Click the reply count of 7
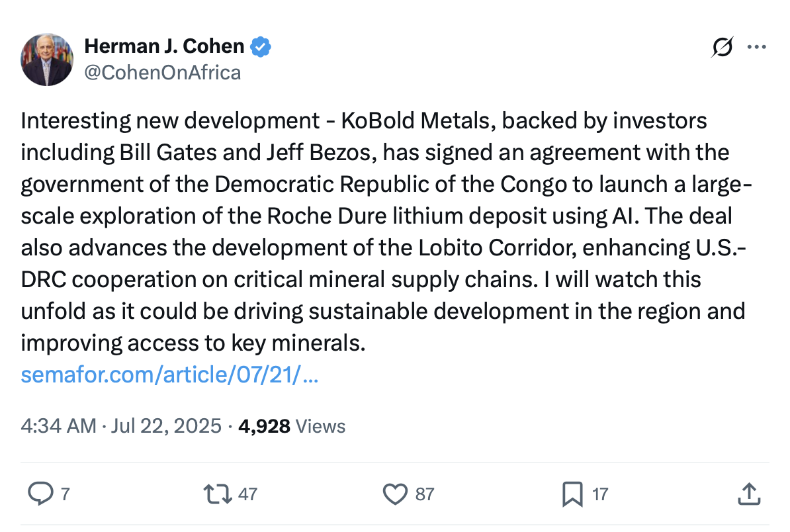Screen dimensions: 790x532 65,494
